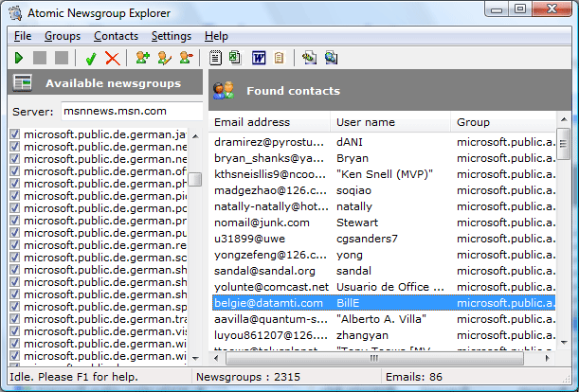Select the row bryan_shanks@ya...
The height and width of the screenshot is (392, 579).
[382, 158]
